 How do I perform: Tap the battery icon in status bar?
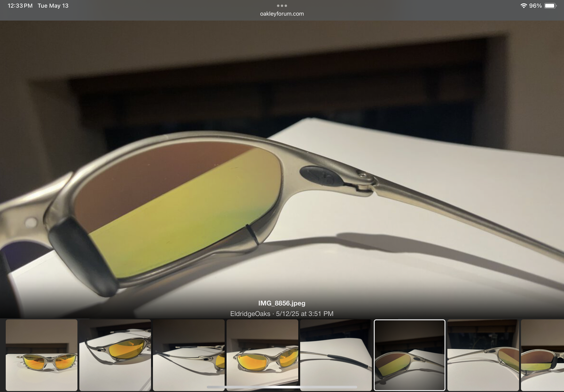click(x=550, y=6)
